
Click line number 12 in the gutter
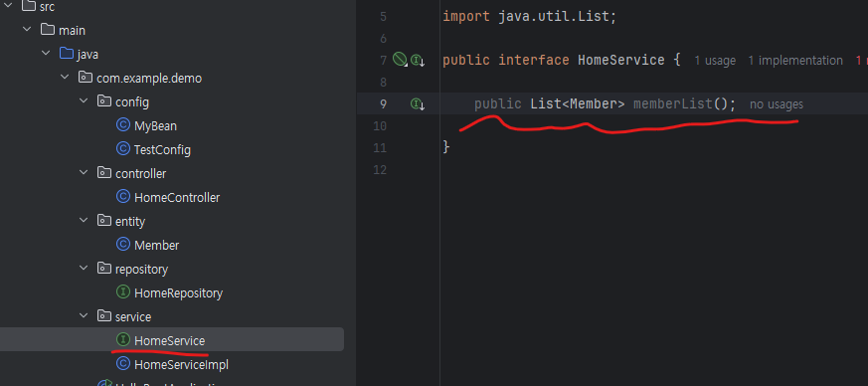pos(380,169)
